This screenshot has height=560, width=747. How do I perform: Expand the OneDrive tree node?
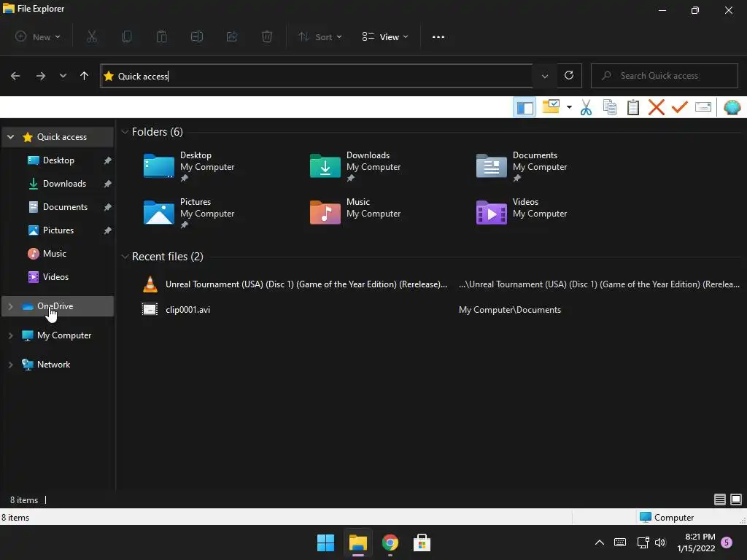tap(10, 306)
